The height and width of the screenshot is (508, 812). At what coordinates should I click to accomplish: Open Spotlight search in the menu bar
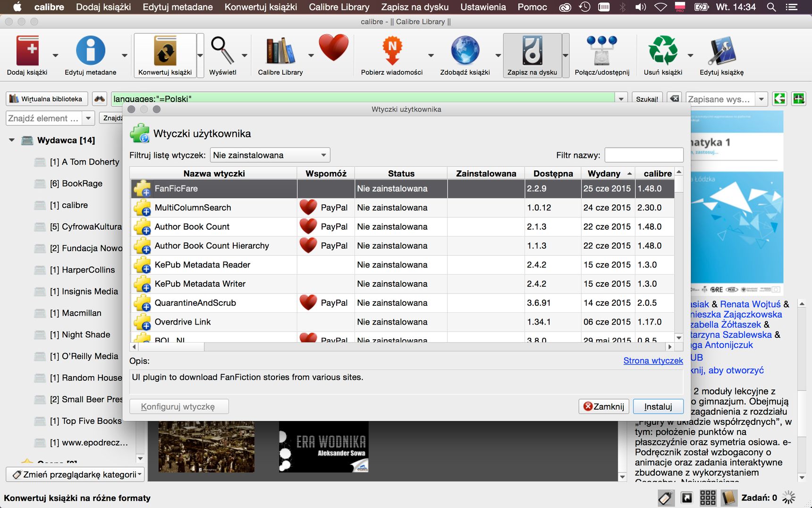point(771,7)
